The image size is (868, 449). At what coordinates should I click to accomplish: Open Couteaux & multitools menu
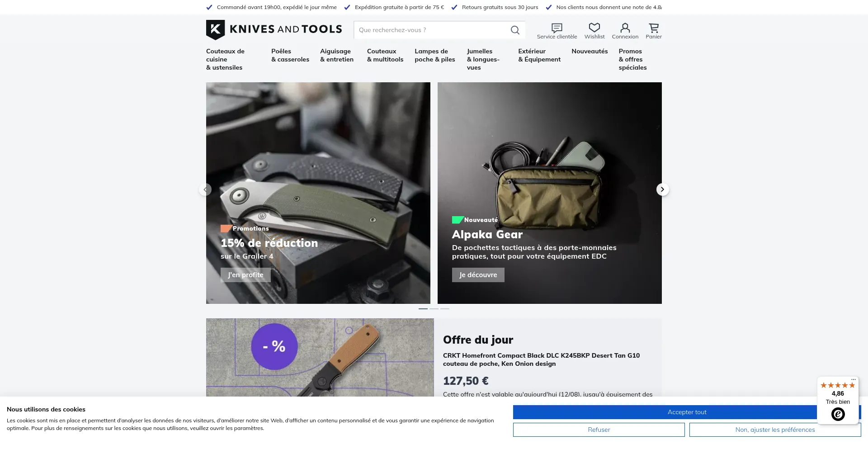[x=385, y=55]
